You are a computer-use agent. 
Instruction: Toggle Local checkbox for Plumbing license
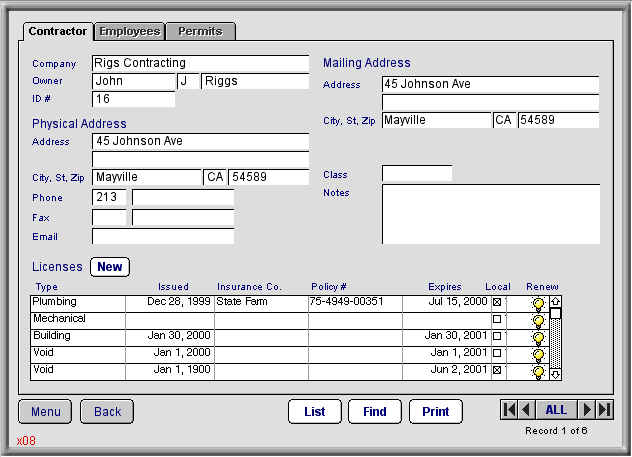(x=497, y=302)
